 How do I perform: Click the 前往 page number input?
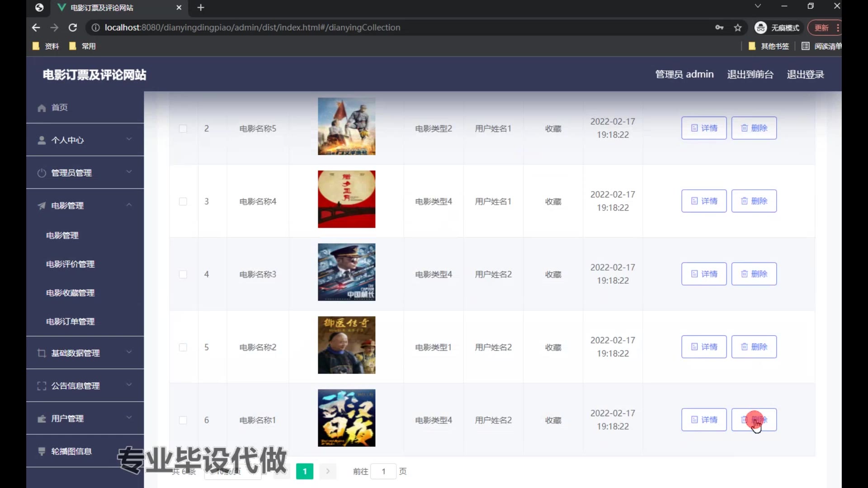coord(383,472)
